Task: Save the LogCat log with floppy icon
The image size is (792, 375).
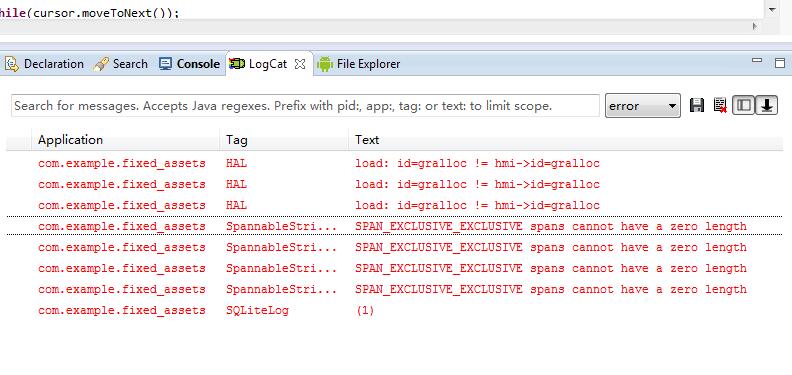Action: point(697,105)
